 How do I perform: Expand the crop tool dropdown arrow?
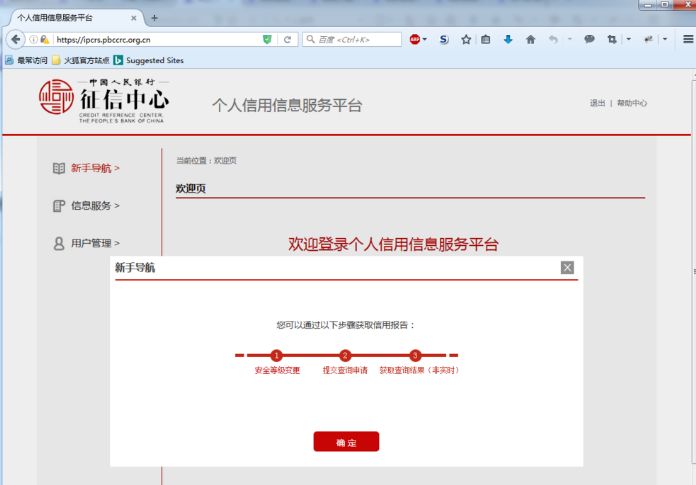tap(628, 40)
